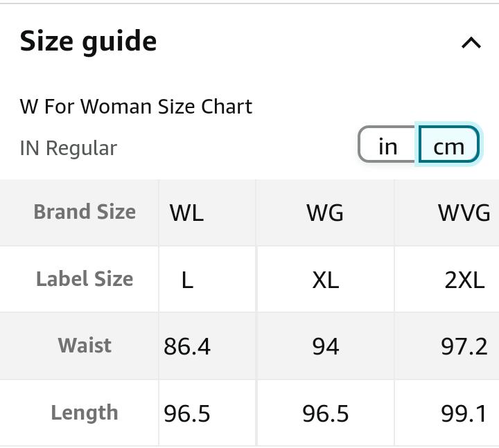The width and height of the screenshot is (499, 448).
Task: Select the WL brand size column header
Action: pyautogui.click(x=186, y=213)
